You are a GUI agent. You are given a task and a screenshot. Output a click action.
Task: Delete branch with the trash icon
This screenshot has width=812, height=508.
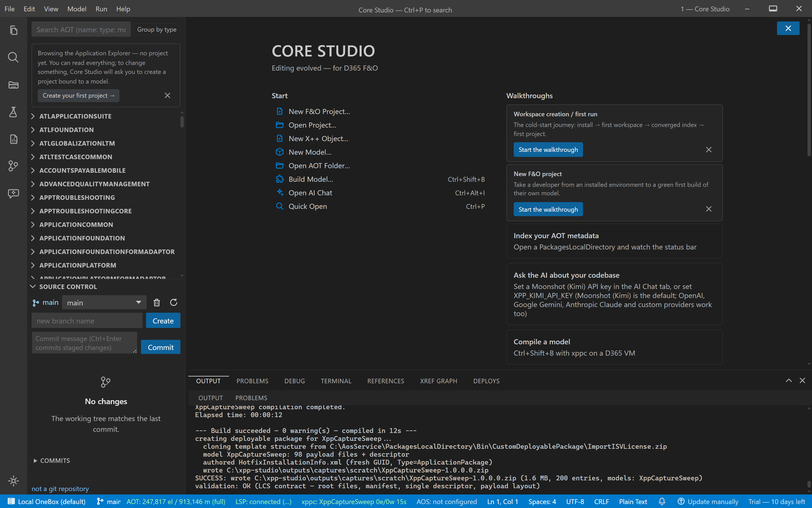pyautogui.click(x=157, y=302)
